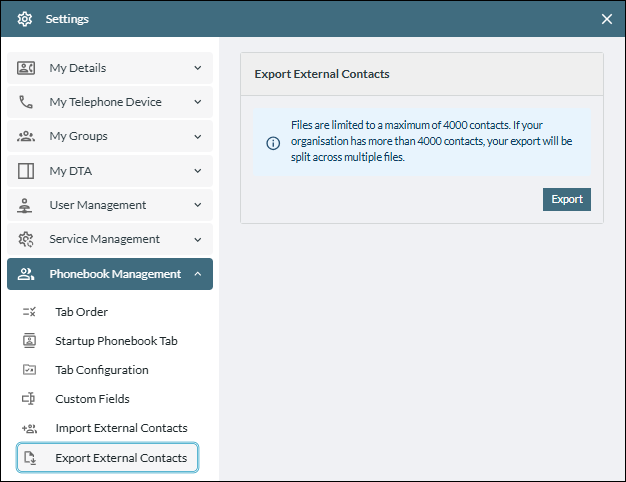
Task: Go to Custom Fields
Action: (x=92, y=399)
